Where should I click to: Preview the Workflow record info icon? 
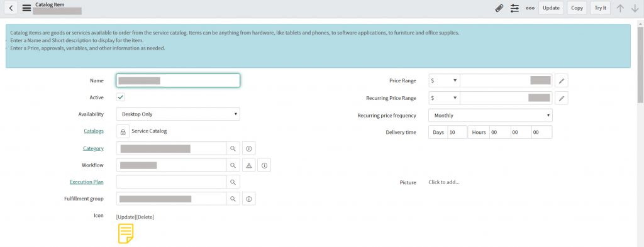tap(265, 165)
